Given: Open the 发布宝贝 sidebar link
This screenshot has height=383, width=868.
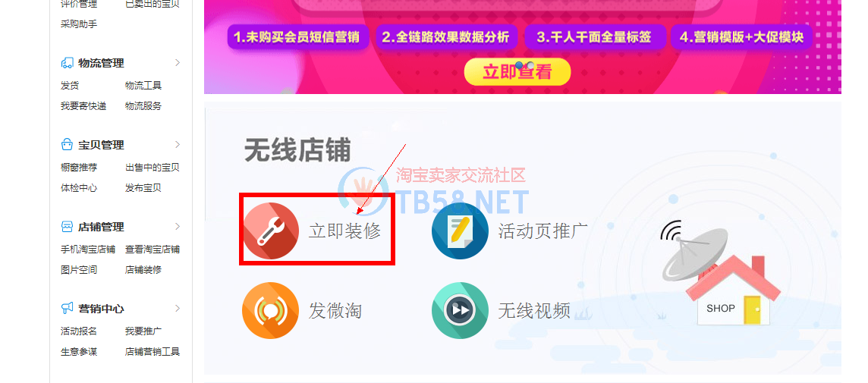Looking at the screenshot, I should (143, 188).
